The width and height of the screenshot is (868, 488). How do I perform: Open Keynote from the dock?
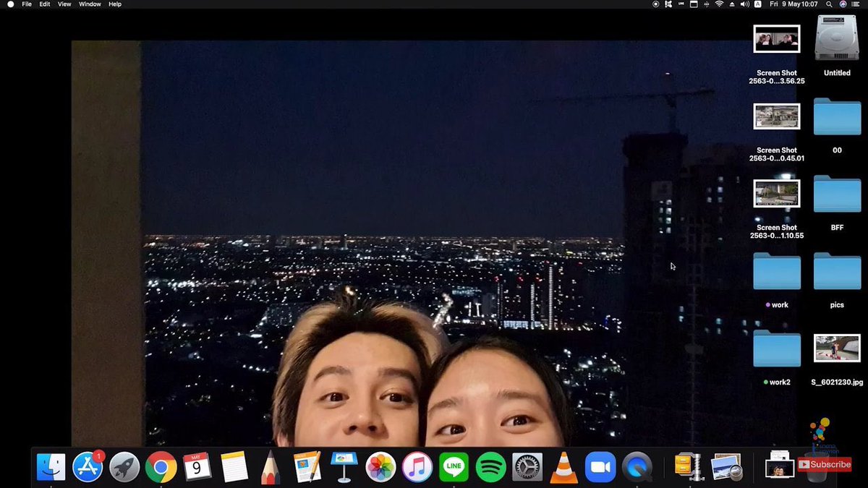[x=344, y=468]
